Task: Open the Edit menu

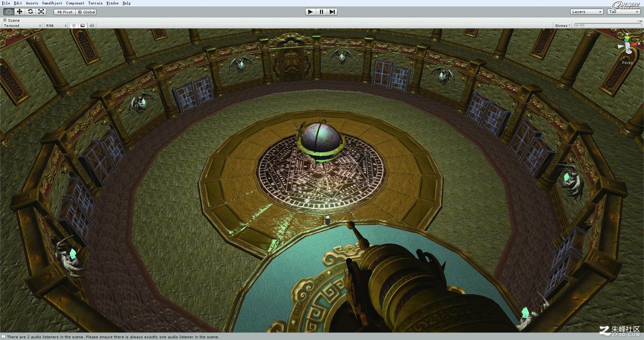Action: (18, 3)
